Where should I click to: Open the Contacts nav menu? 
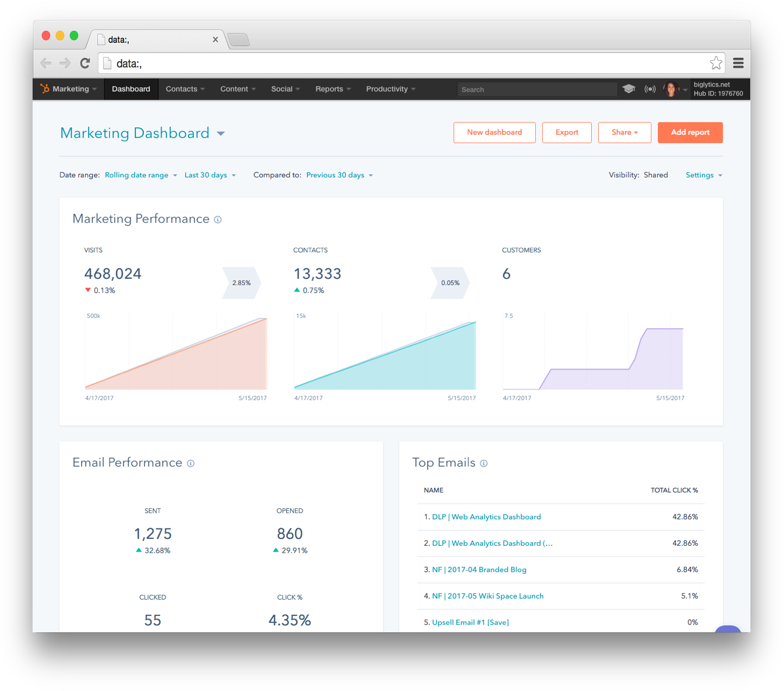(185, 89)
